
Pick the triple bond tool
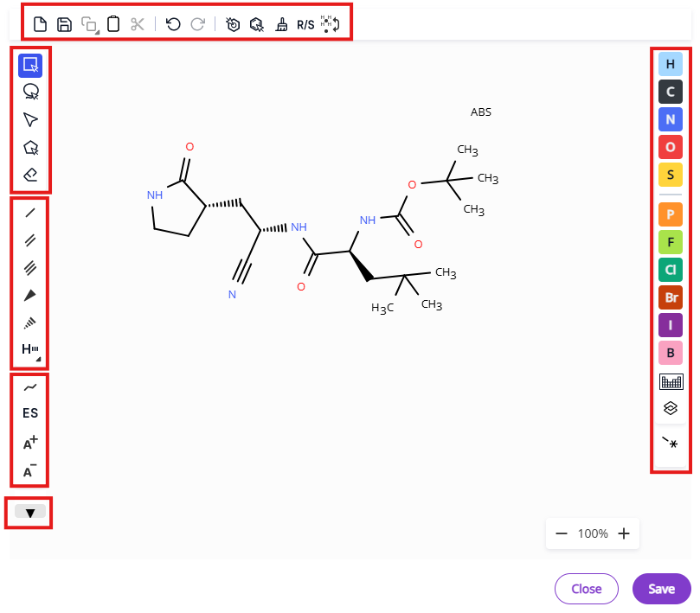click(x=30, y=267)
